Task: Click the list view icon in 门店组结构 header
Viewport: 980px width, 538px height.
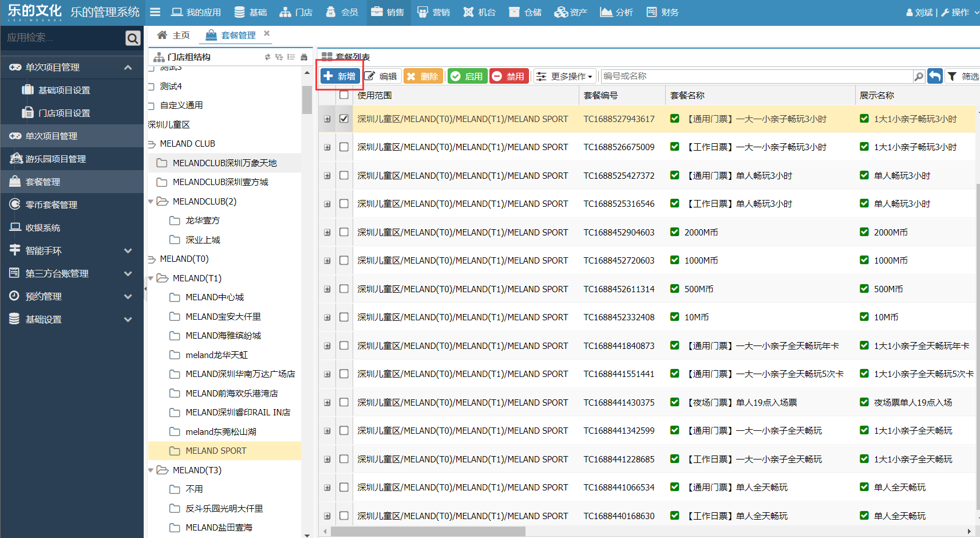Action: 291,57
